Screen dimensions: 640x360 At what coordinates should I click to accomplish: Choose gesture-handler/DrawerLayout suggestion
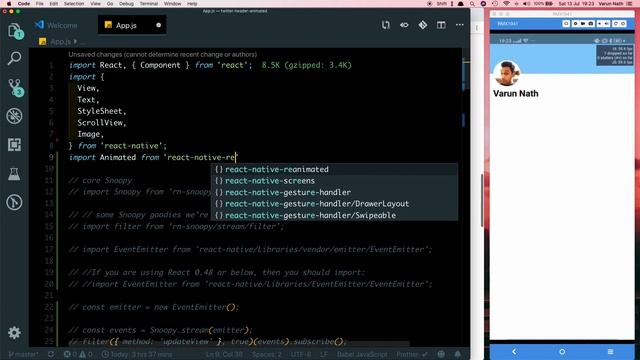[334, 203]
